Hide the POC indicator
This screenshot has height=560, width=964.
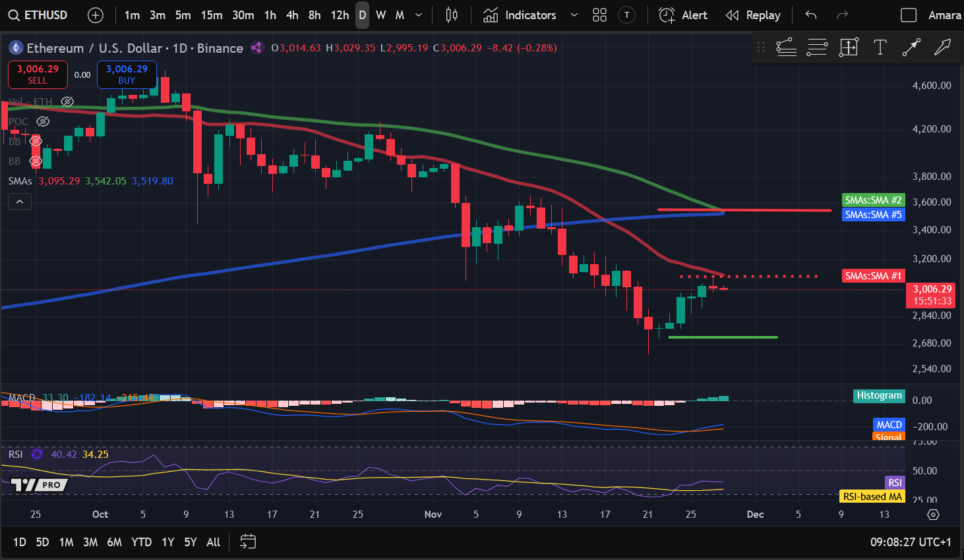[43, 121]
